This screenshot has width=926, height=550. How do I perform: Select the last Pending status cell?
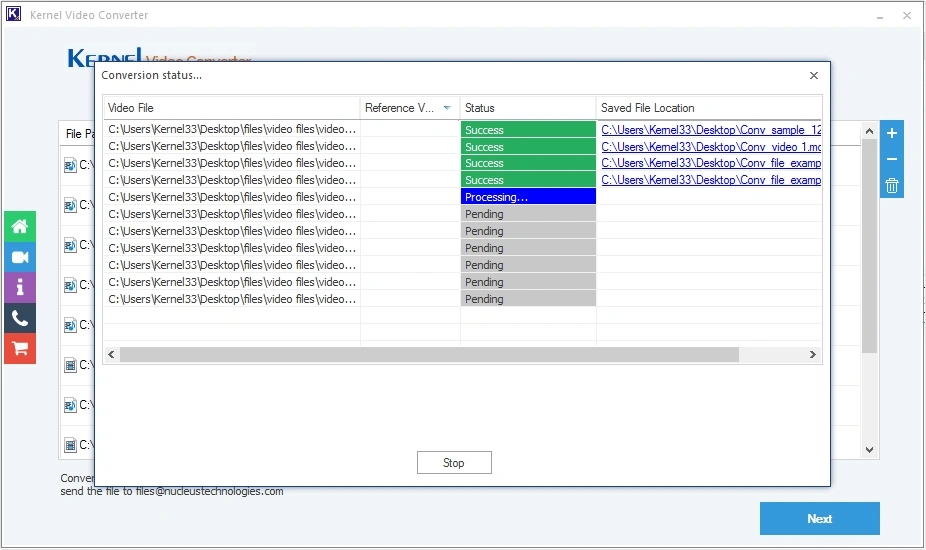click(528, 299)
